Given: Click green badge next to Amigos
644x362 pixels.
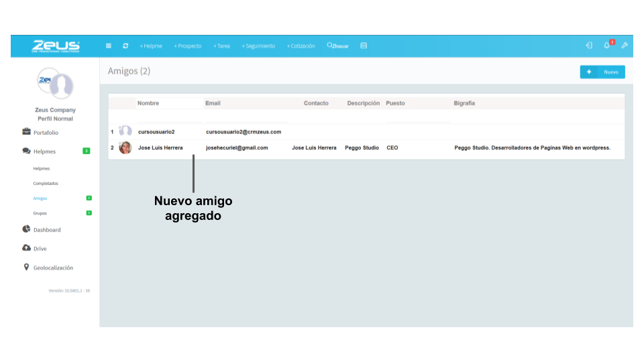Looking at the screenshot, I should [89, 198].
